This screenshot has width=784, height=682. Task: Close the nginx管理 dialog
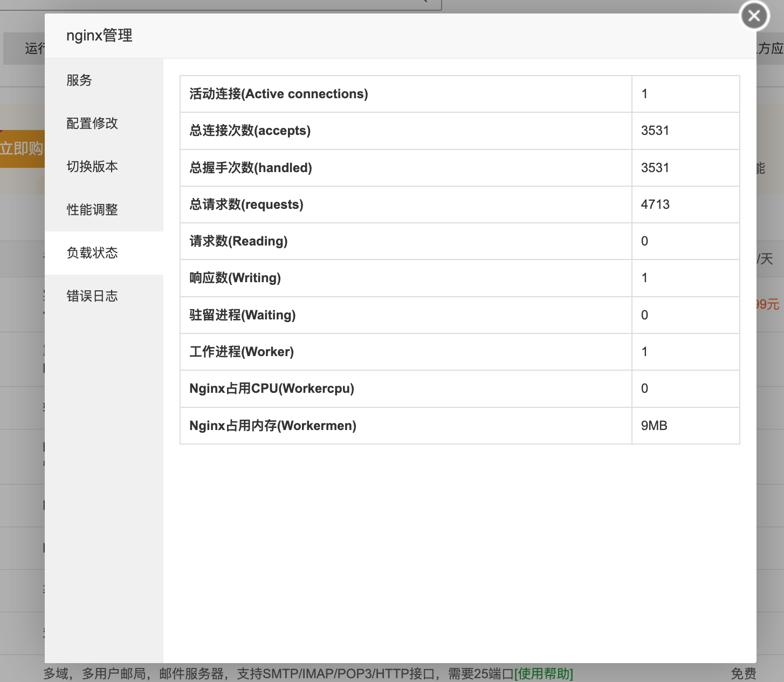coord(754,16)
